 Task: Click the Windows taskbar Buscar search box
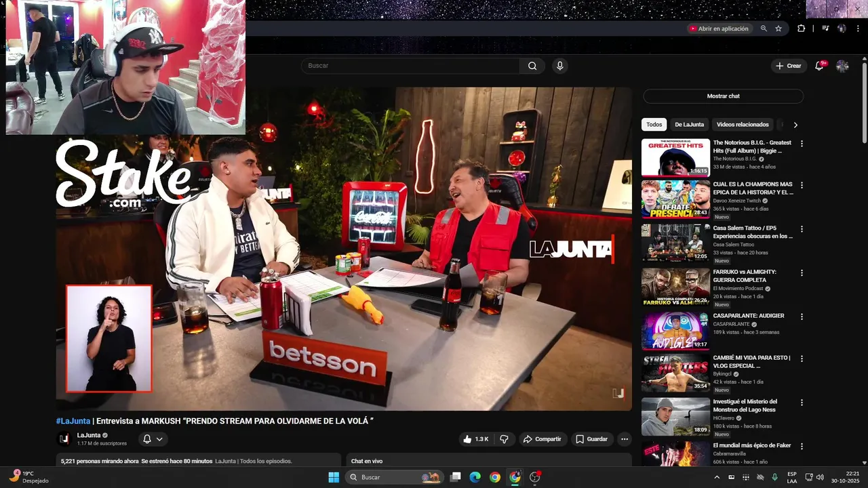395,477
